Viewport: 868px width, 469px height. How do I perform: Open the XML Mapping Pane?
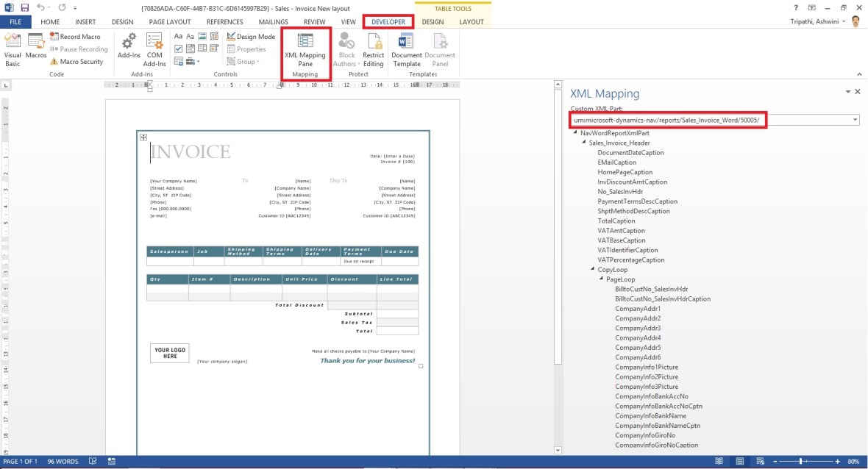pyautogui.click(x=305, y=50)
